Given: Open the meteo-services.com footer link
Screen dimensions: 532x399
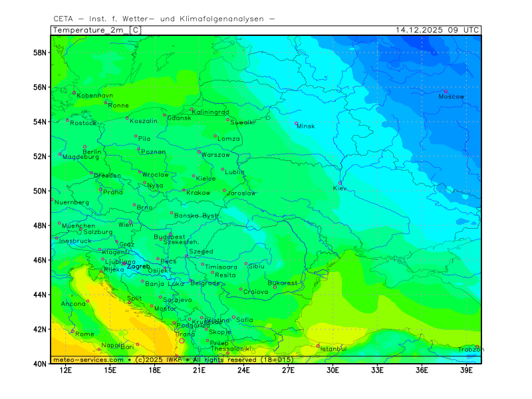Looking at the screenshot, I should point(88,360).
